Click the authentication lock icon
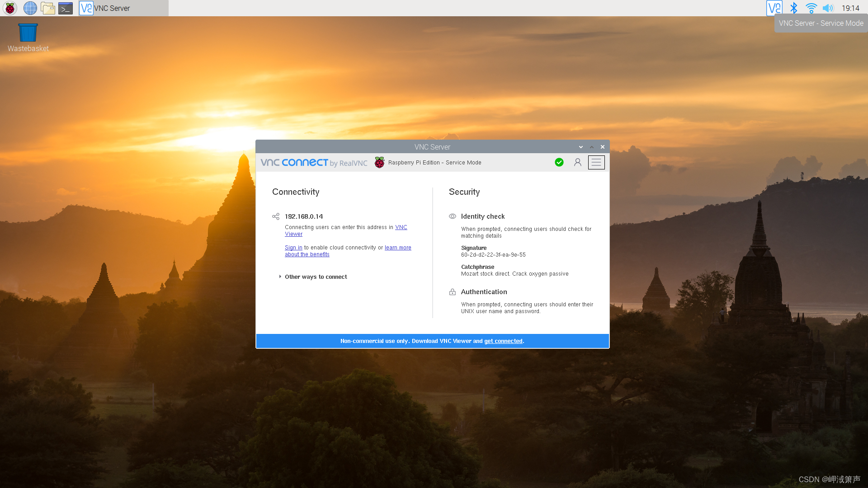This screenshot has width=868, height=488. (x=453, y=292)
